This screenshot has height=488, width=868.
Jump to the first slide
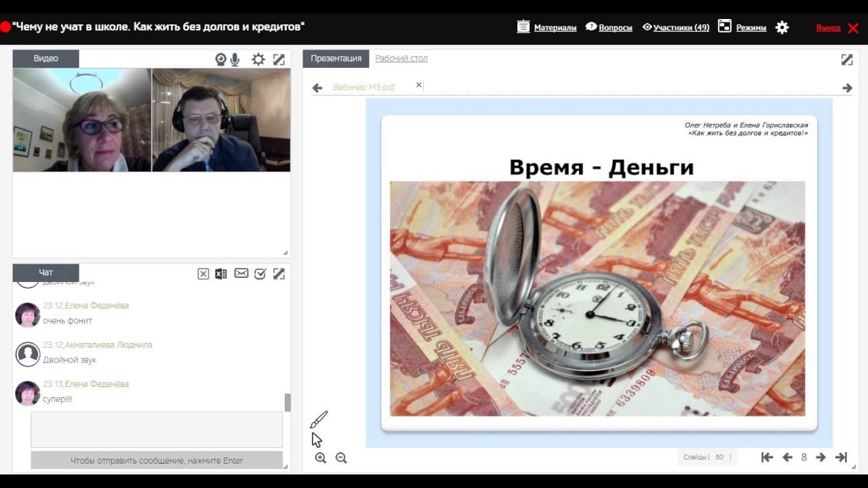[767, 457]
